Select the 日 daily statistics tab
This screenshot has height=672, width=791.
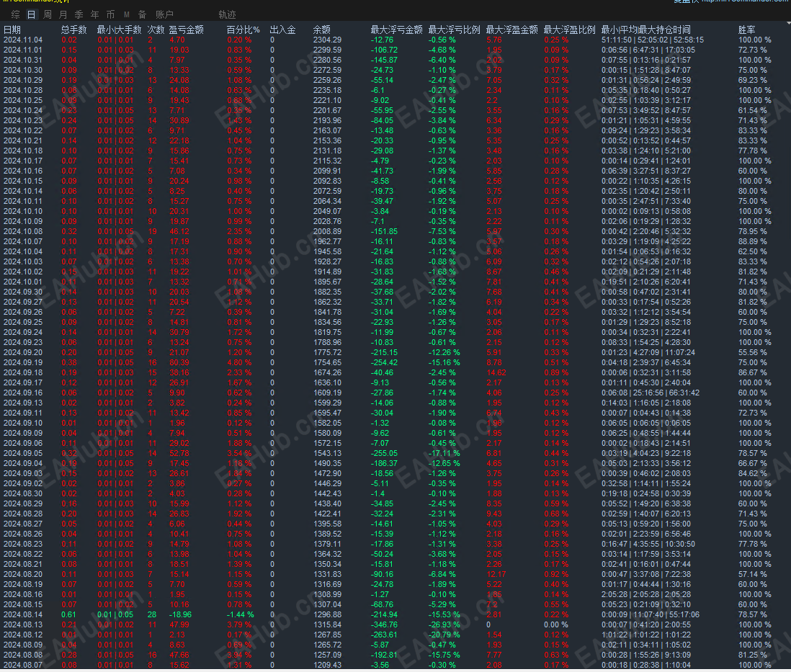click(x=31, y=14)
